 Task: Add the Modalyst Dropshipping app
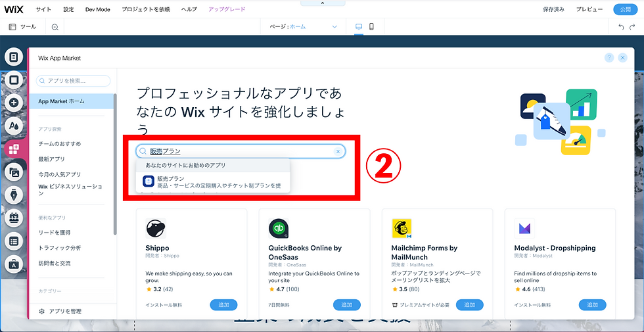(593, 305)
